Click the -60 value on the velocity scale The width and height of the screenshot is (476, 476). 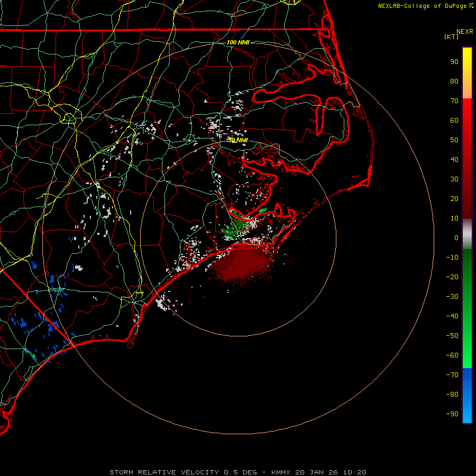[452, 355]
